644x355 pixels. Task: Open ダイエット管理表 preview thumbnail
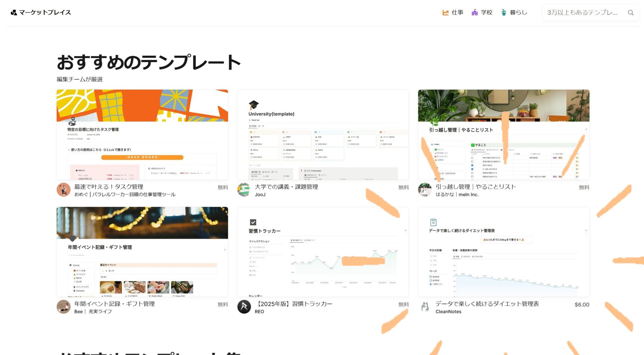(x=503, y=252)
